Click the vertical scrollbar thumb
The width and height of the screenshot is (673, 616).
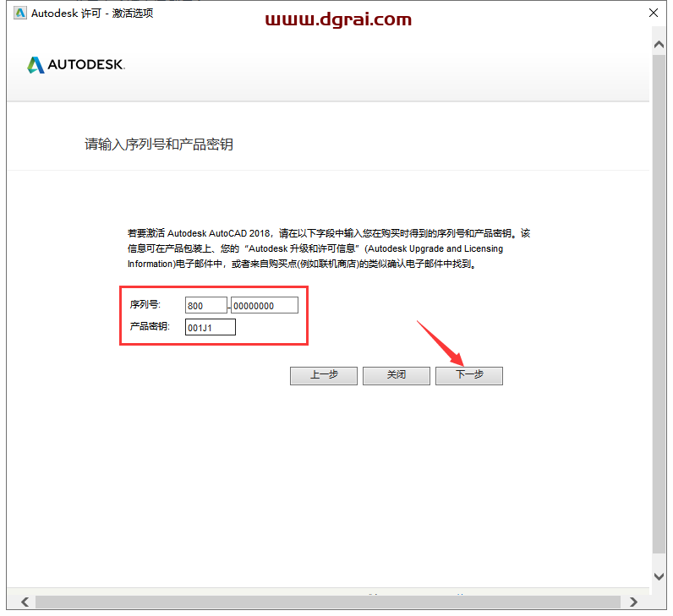659,303
